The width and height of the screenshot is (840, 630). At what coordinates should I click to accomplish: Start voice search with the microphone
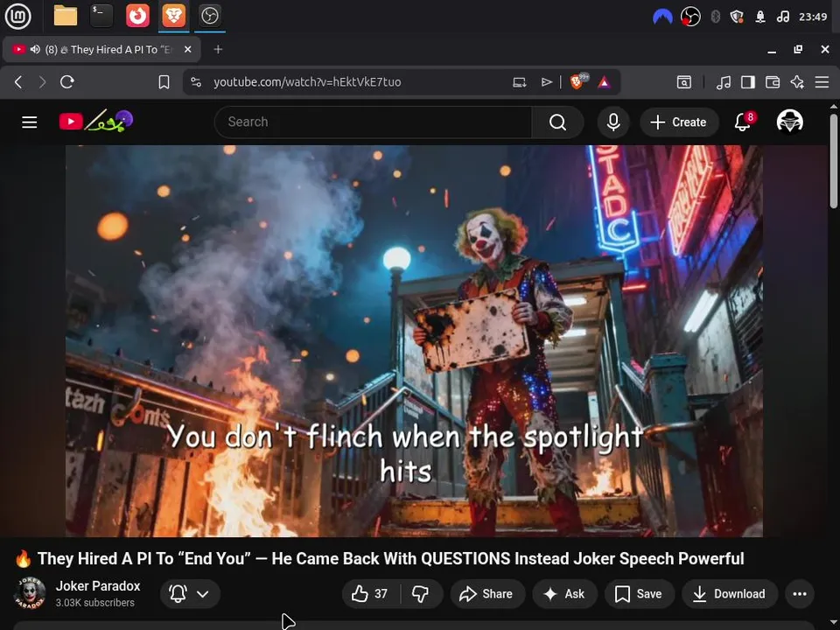tap(613, 122)
